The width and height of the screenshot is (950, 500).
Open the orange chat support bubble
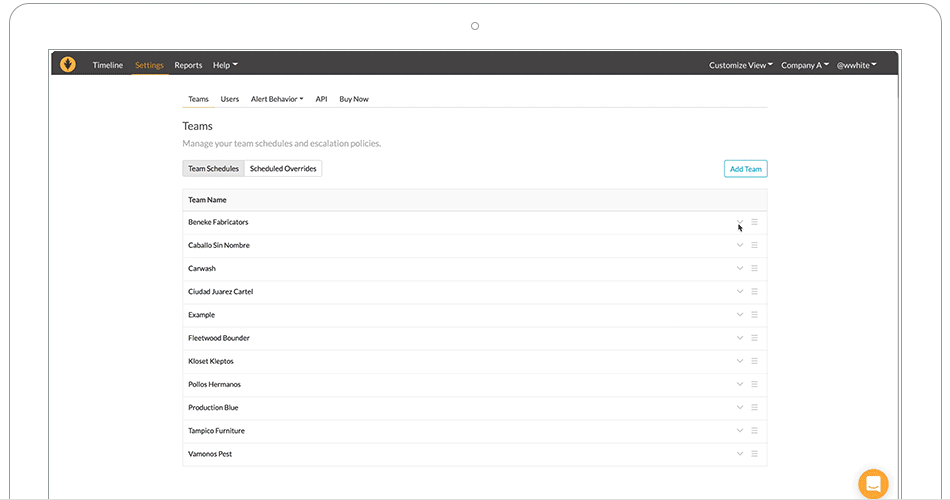(x=873, y=484)
